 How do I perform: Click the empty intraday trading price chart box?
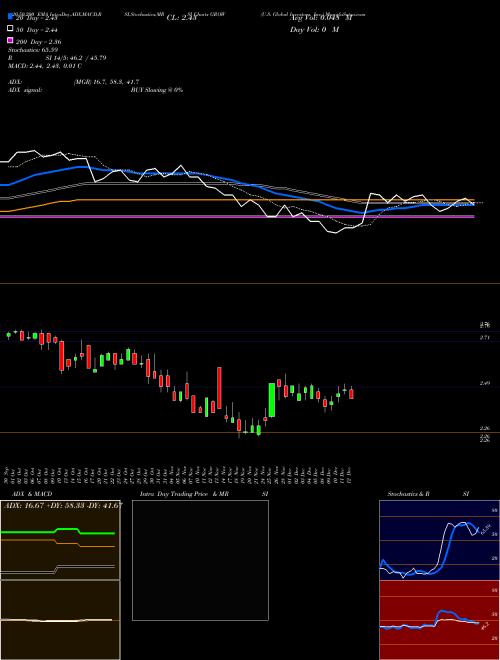[200, 560]
